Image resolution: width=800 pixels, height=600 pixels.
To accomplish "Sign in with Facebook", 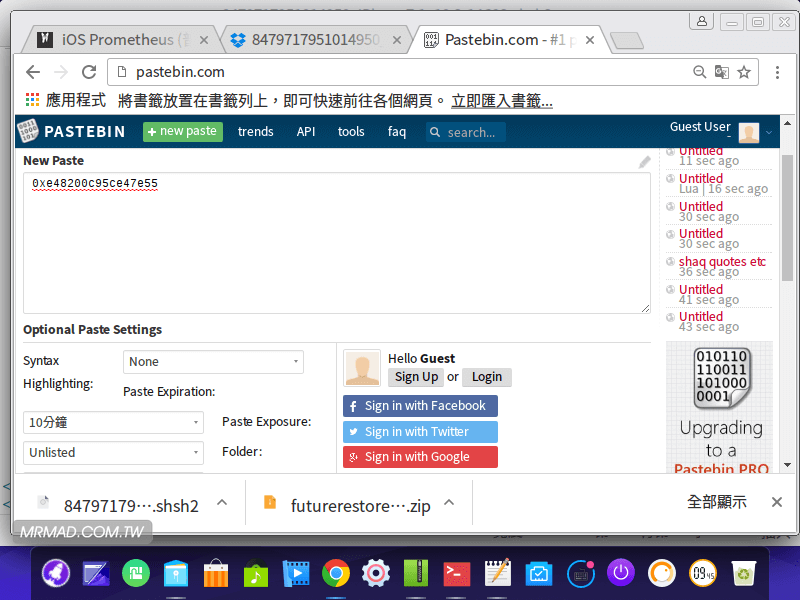I will pyautogui.click(x=420, y=406).
